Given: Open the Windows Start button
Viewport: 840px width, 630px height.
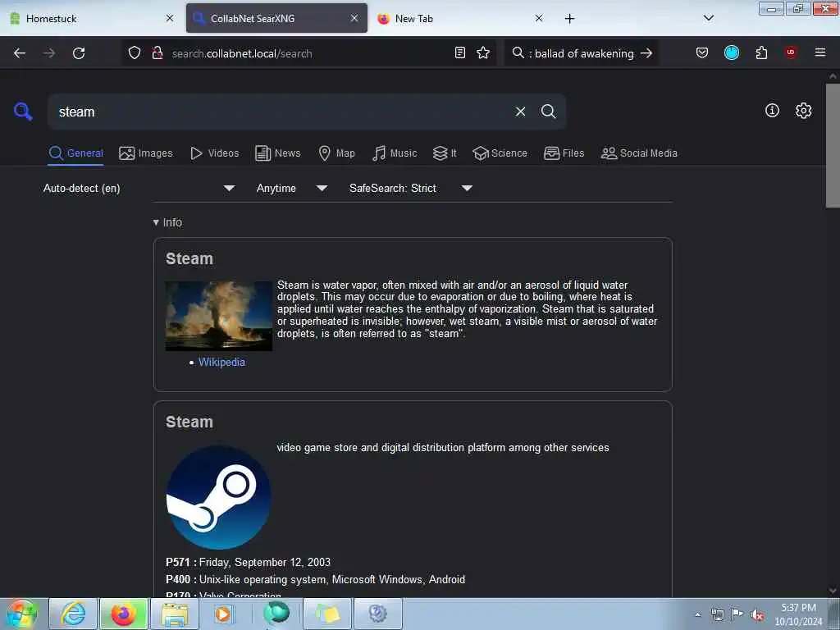Looking at the screenshot, I should point(21,614).
